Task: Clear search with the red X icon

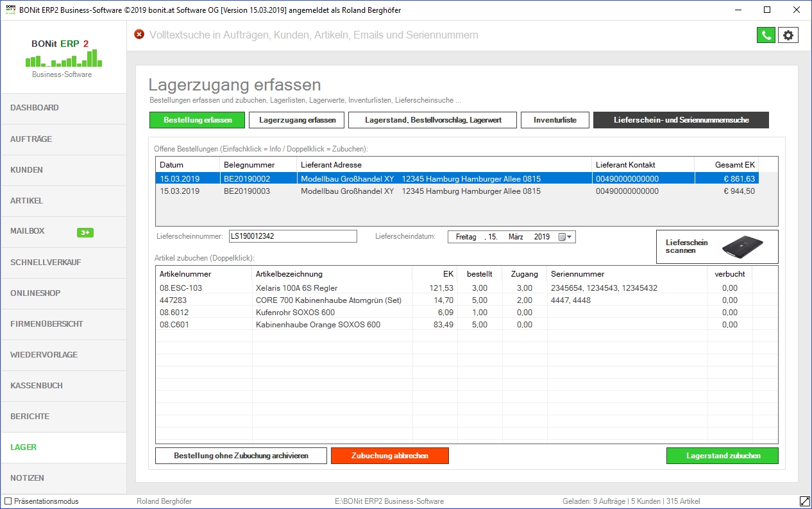Action: [139, 35]
